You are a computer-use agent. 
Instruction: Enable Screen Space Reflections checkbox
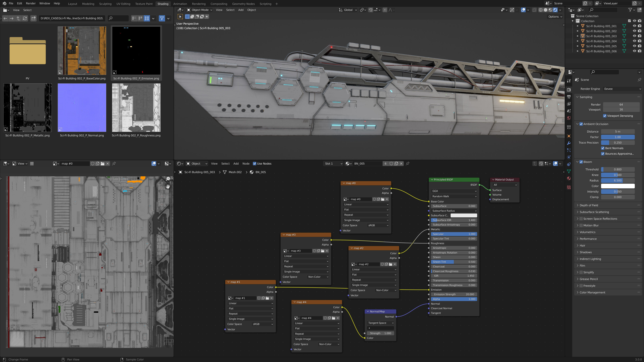click(581, 219)
